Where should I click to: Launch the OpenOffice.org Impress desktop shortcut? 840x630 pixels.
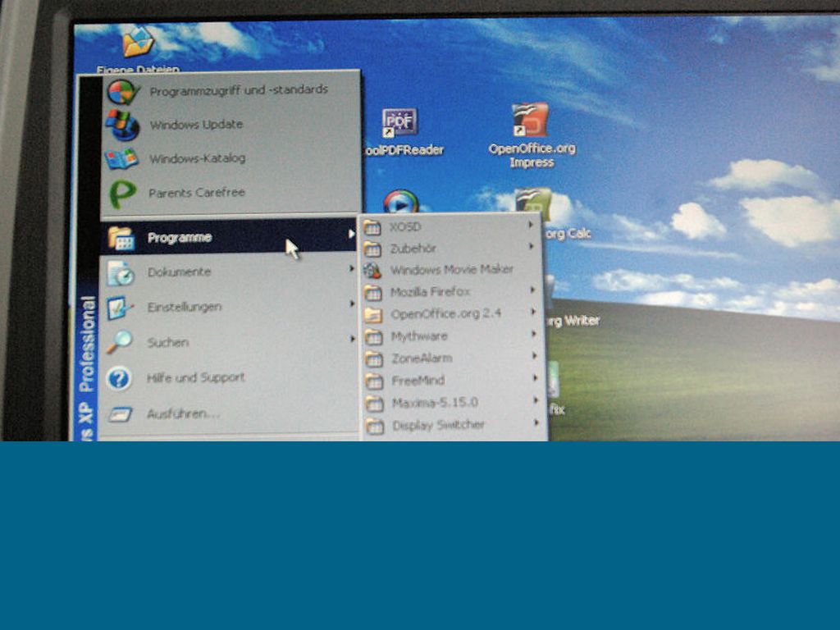(530, 121)
